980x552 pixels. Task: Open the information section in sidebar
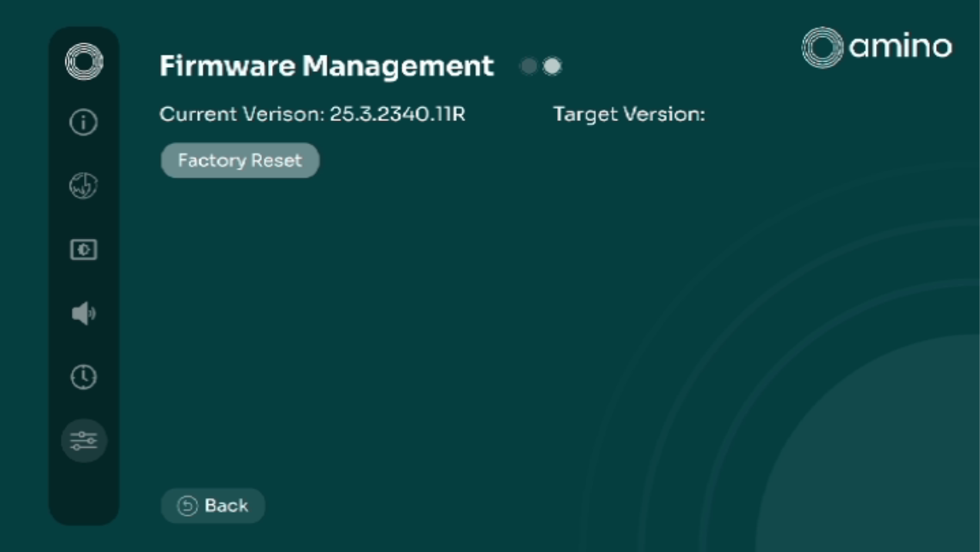point(84,123)
